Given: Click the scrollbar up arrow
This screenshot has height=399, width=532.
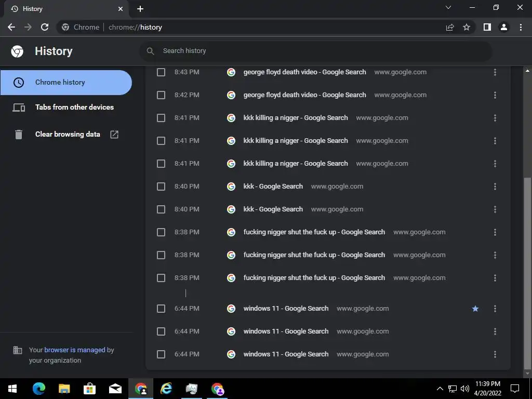Looking at the screenshot, I should click(x=527, y=71).
